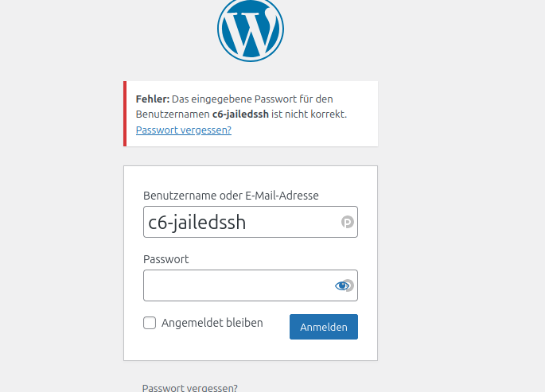This screenshot has width=545, height=392.
Task: Follow "Passwort vergessen?" link below login form
Action: click(189, 388)
